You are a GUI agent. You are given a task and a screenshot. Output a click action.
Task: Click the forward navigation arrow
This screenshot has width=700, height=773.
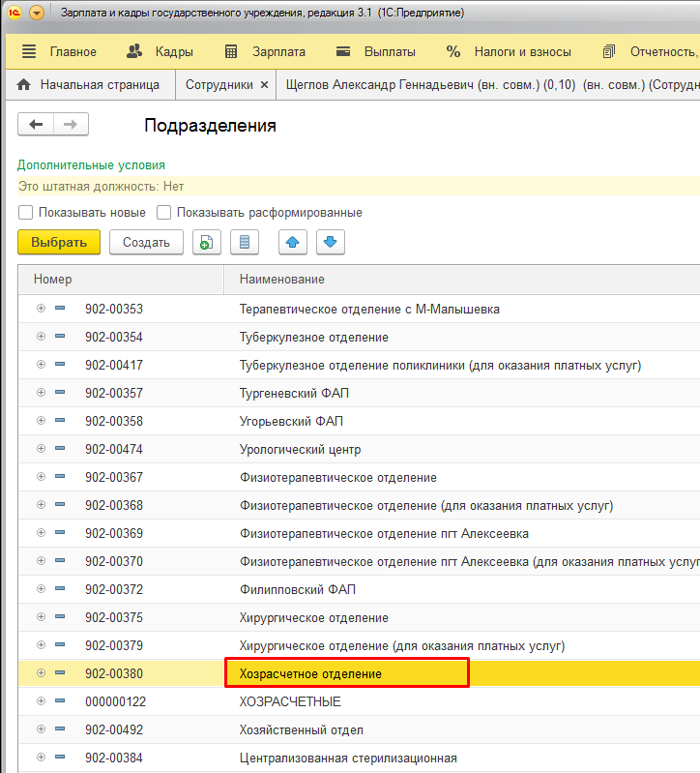coord(71,125)
